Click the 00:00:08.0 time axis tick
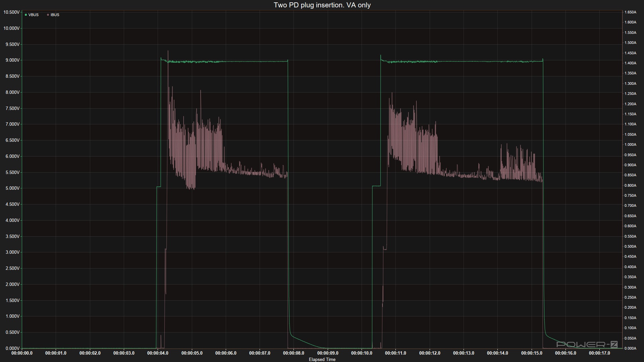Screen dimensions: 644x362 pyautogui.click(x=293, y=353)
